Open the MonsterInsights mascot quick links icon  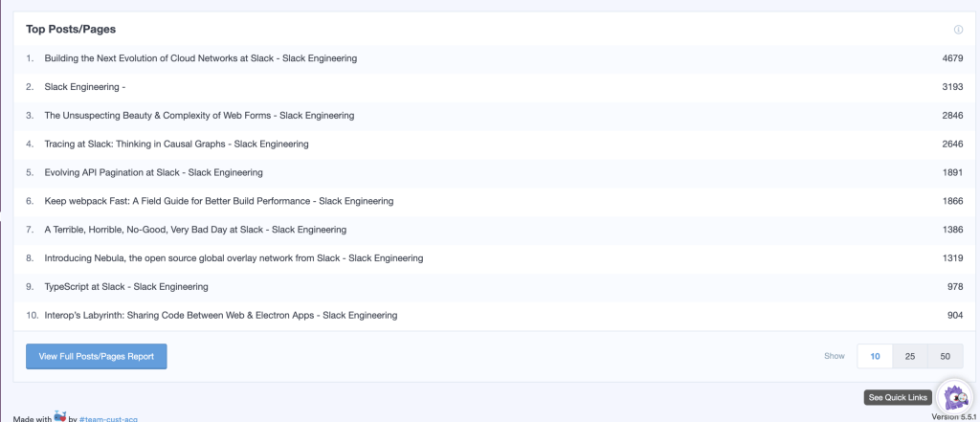[954, 396]
